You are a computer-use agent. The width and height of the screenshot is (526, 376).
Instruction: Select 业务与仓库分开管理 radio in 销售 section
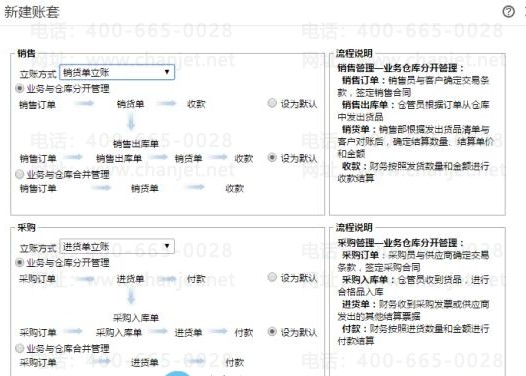(x=19, y=89)
